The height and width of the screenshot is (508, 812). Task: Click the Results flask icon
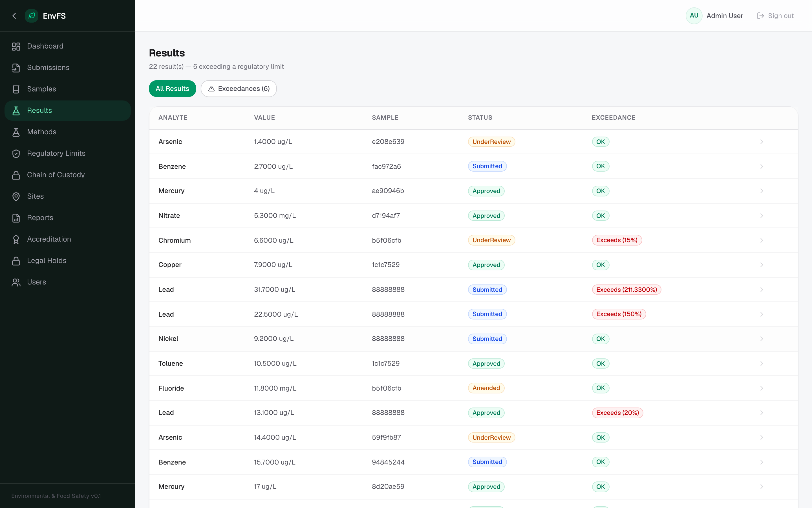tap(16, 111)
